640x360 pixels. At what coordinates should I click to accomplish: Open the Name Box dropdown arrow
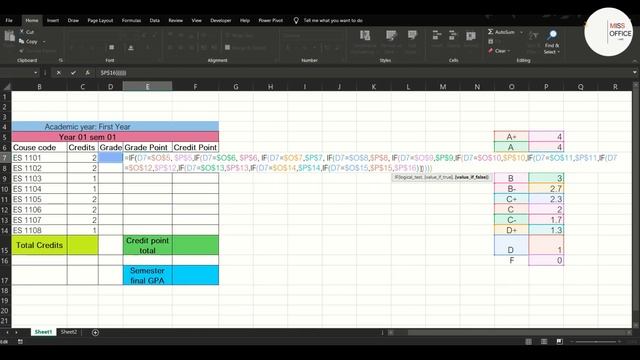pos(36,73)
